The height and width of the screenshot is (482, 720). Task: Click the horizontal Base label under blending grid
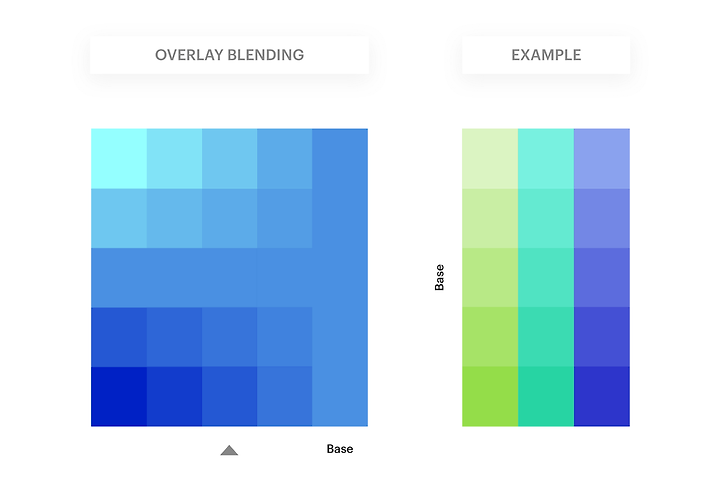tap(340, 449)
